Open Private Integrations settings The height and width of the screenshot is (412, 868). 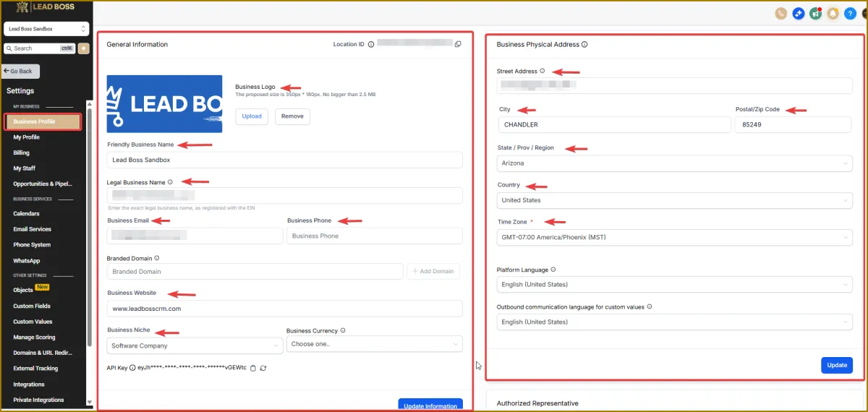[38, 400]
